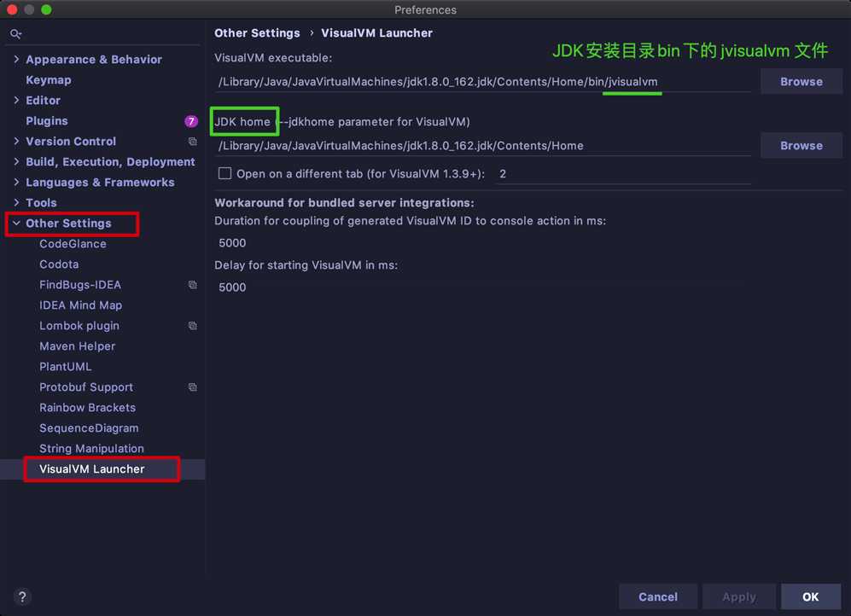Select Rainbow Brackets settings entry
Image resolution: width=851 pixels, height=616 pixels.
tap(87, 407)
